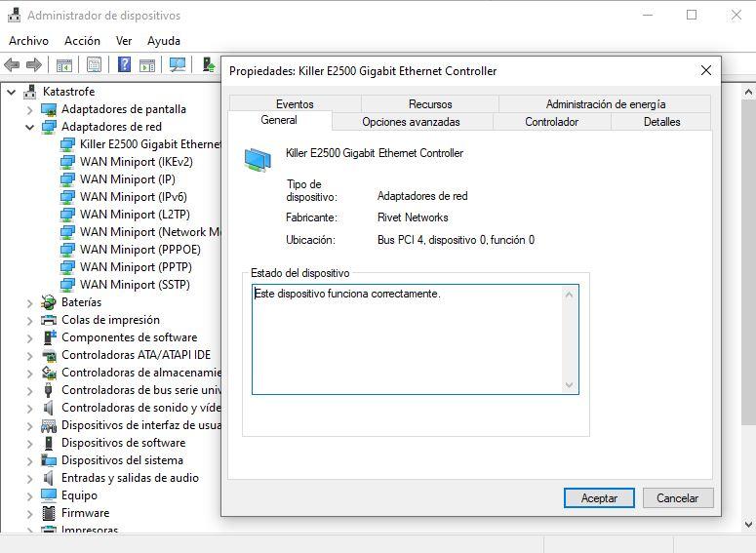This screenshot has width=756, height=553.
Task: Open the Acción menu
Action: coord(83,41)
